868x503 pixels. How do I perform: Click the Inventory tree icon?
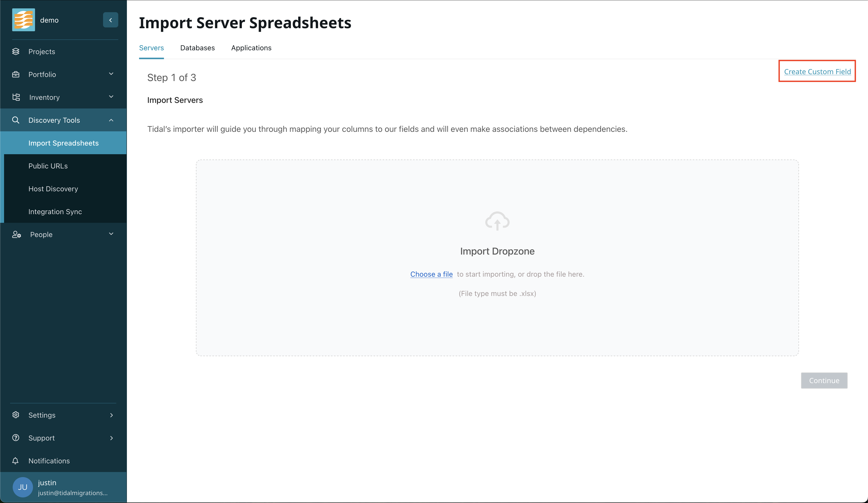(x=16, y=97)
